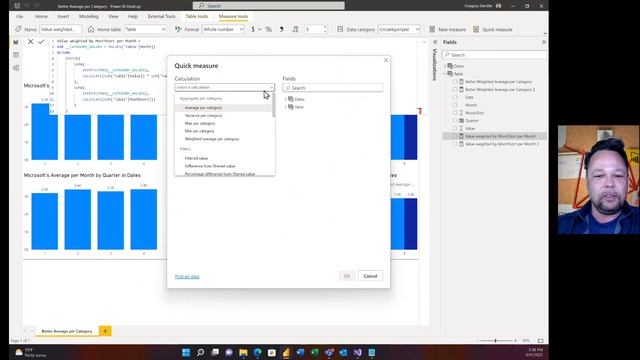Open the Data view icon in left sidebar
Screen dimensions: 640x360
pos(16,55)
